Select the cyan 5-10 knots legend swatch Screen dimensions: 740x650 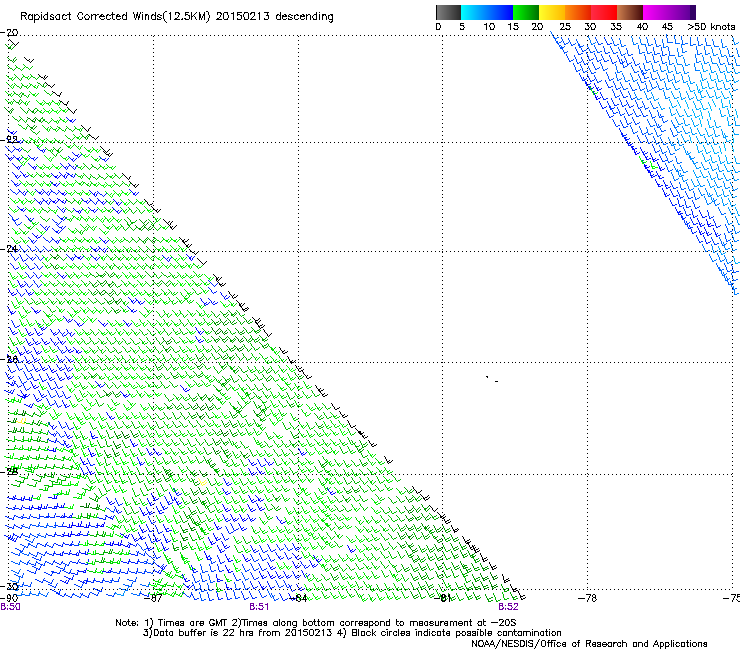(x=474, y=12)
